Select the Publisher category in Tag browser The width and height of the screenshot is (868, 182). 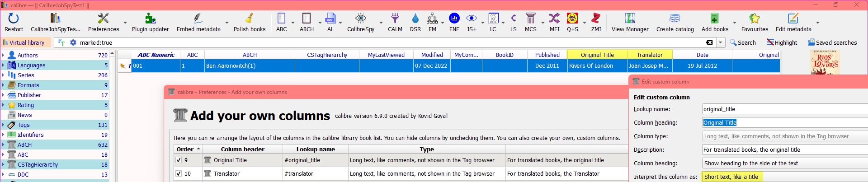pos(55,95)
